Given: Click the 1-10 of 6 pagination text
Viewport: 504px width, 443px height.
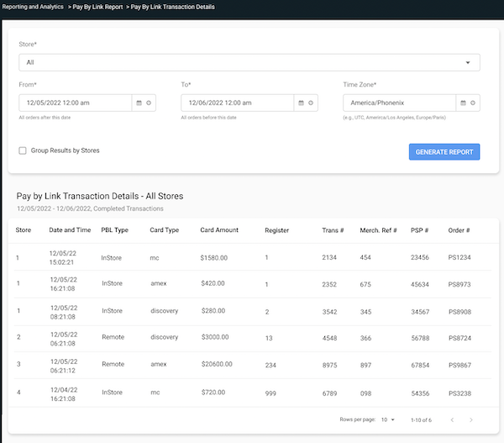Looking at the screenshot, I should (x=421, y=420).
